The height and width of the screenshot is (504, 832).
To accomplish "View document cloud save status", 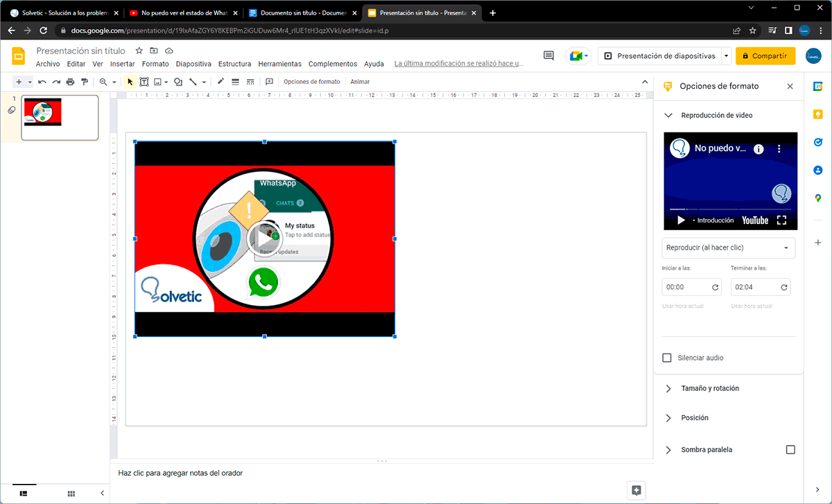I will pos(169,51).
